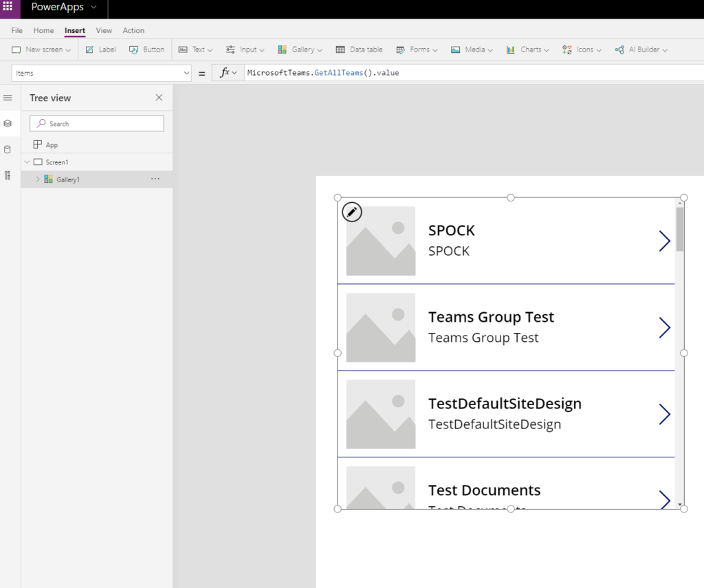The width and height of the screenshot is (704, 588).
Task: Click the gallery's top-middle resize handle
Action: pyautogui.click(x=511, y=197)
